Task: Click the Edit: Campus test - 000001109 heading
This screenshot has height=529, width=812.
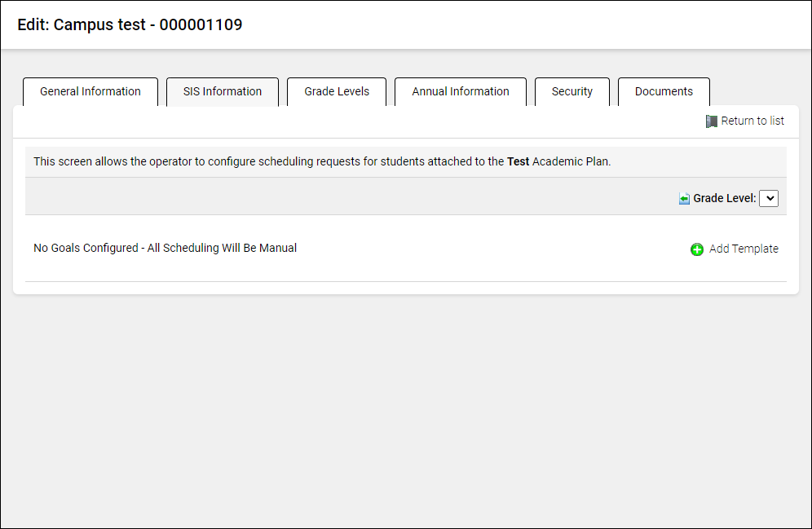Action: pyautogui.click(x=130, y=24)
